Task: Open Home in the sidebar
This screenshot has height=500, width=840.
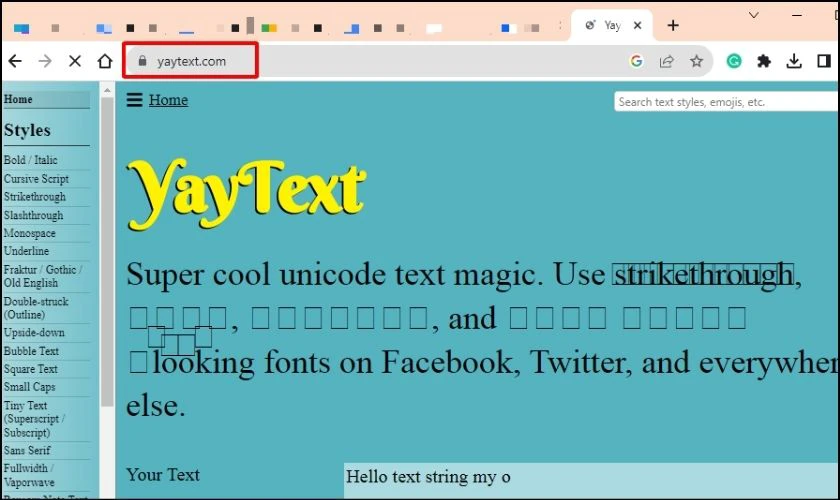Action: click(18, 99)
